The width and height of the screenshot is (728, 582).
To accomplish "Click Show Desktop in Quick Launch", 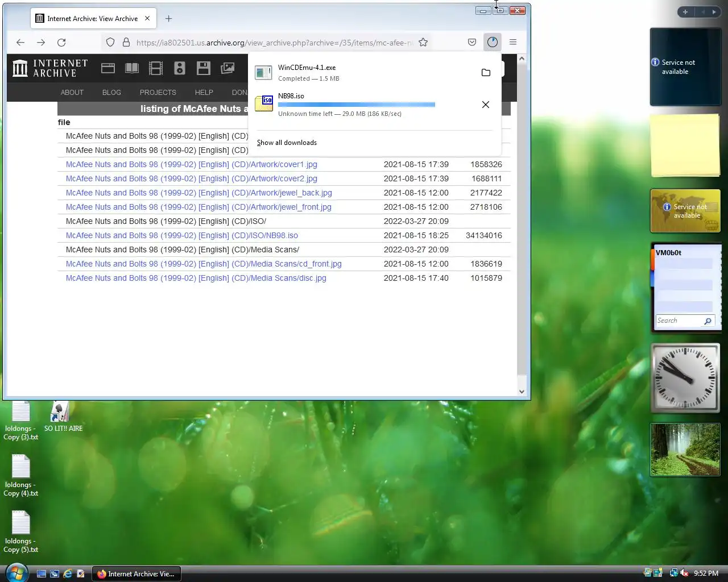I will click(42, 574).
